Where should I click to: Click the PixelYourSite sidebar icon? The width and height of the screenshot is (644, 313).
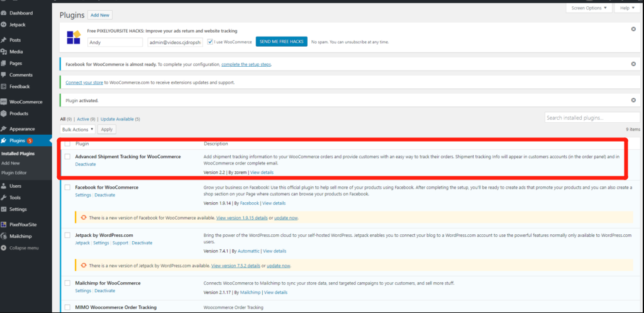pyautogui.click(x=4, y=225)
